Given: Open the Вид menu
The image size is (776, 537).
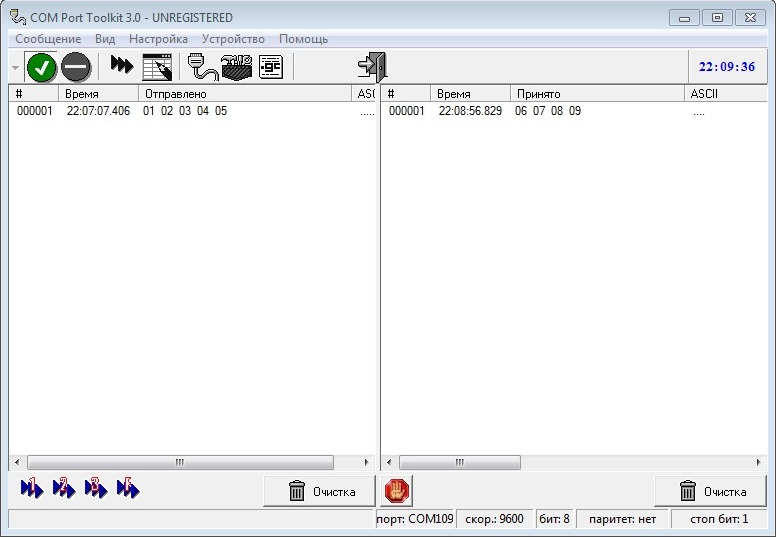Looking at the screenshot, I should coord(105,39).
